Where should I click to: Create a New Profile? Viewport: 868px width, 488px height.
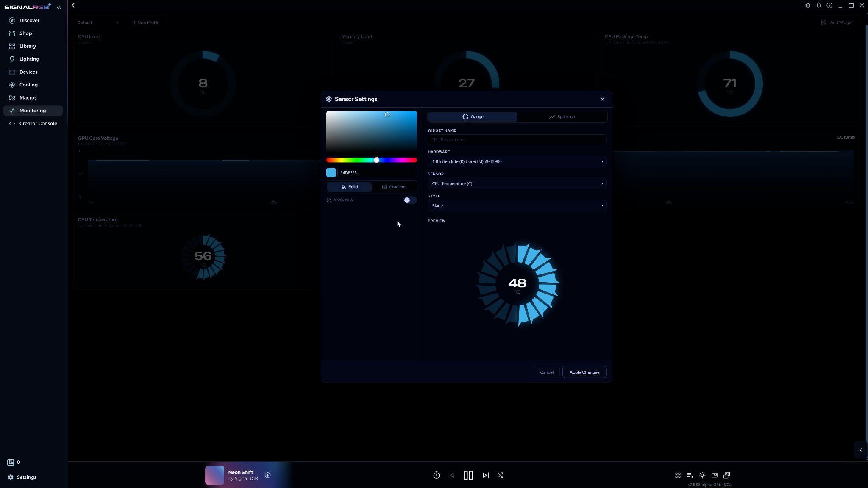146,22
